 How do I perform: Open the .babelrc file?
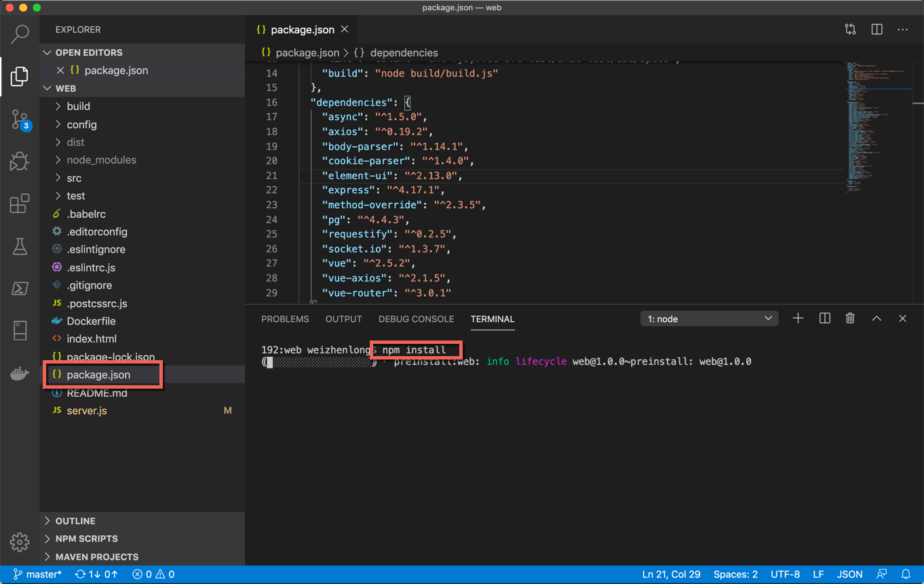142,214
